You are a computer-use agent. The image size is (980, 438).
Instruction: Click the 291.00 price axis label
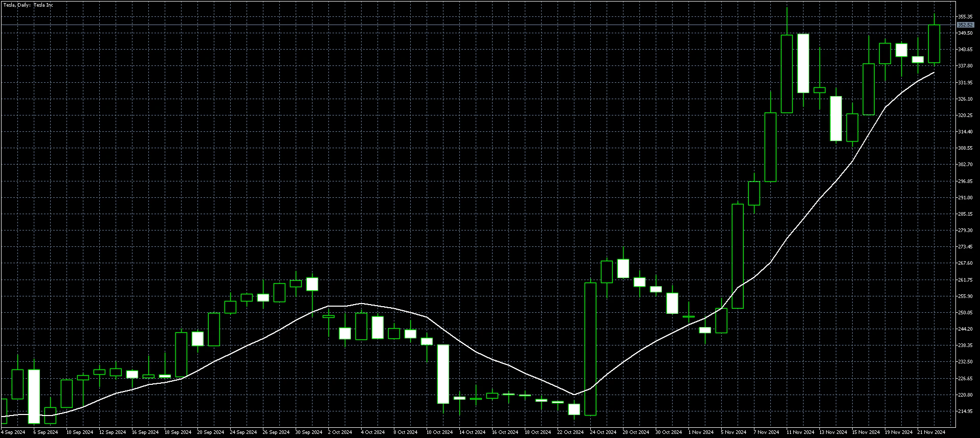coord(965,198)
